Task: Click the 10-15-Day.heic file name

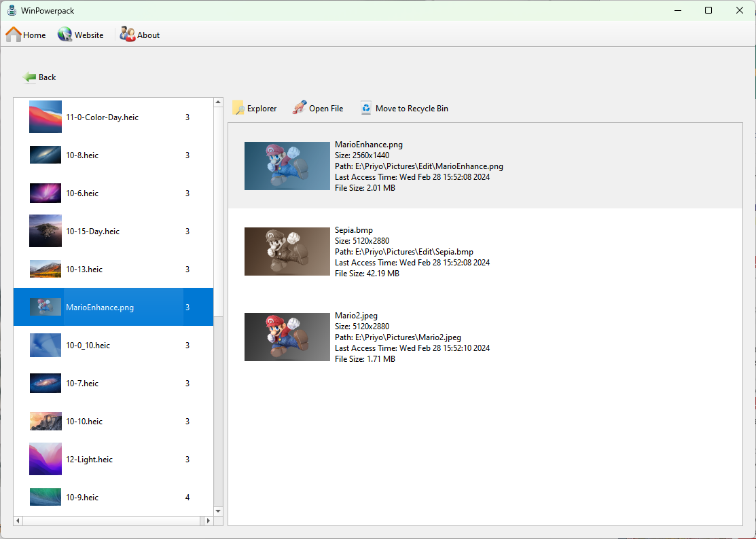Action: click(92, 231)
